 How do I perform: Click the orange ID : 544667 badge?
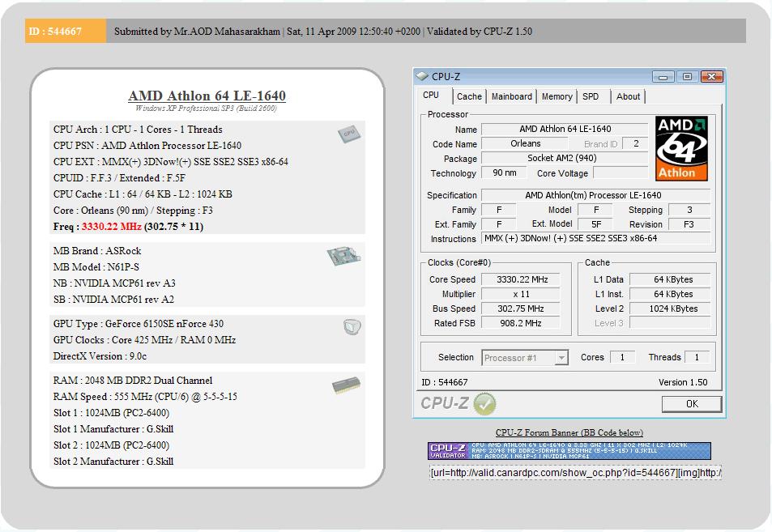click(x=66, y=31)
